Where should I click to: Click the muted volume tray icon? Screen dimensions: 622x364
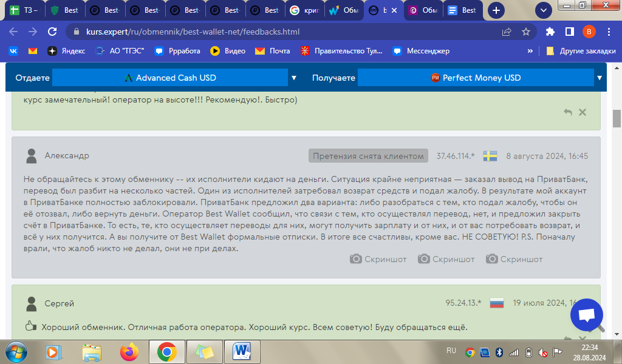point(543,352)
